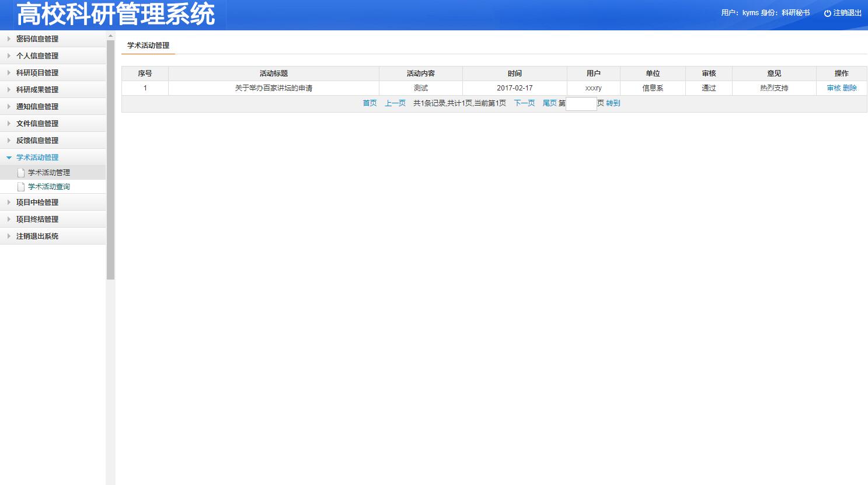This screenshot has width=868, height=485.
Task: Click the arrow icon before 反馈信息管理
Action: (x=8, y=140)
